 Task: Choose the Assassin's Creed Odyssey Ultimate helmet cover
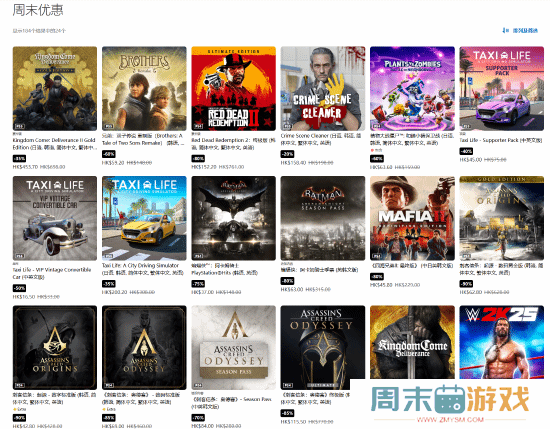[323, 348]
